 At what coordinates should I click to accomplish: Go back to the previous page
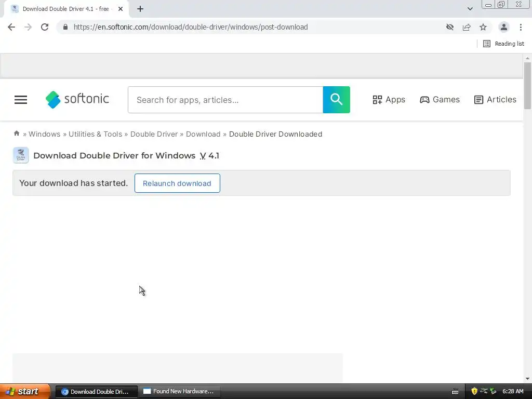(11, 27)
